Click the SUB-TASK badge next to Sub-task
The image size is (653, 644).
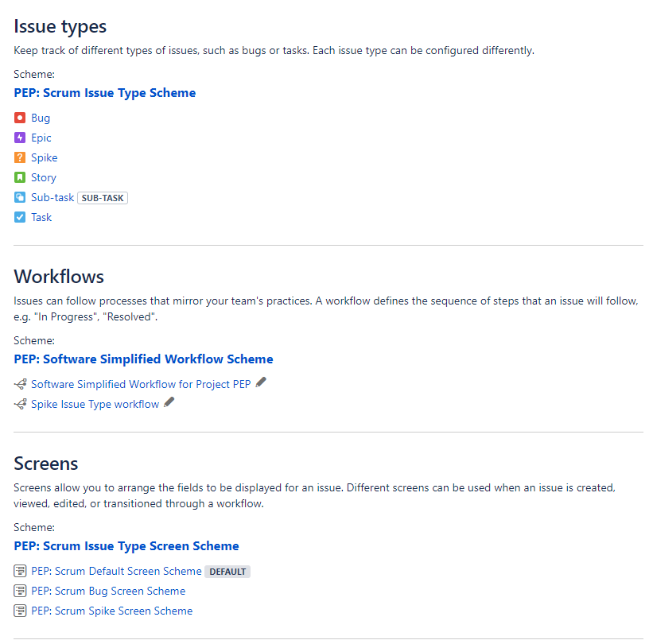coord(102,197)
